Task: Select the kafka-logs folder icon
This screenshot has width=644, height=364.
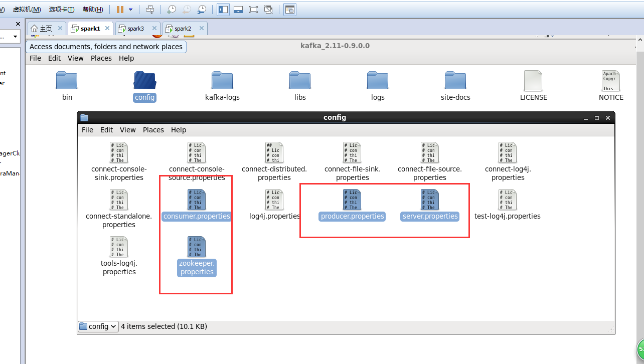Action: tap(222, 80)
